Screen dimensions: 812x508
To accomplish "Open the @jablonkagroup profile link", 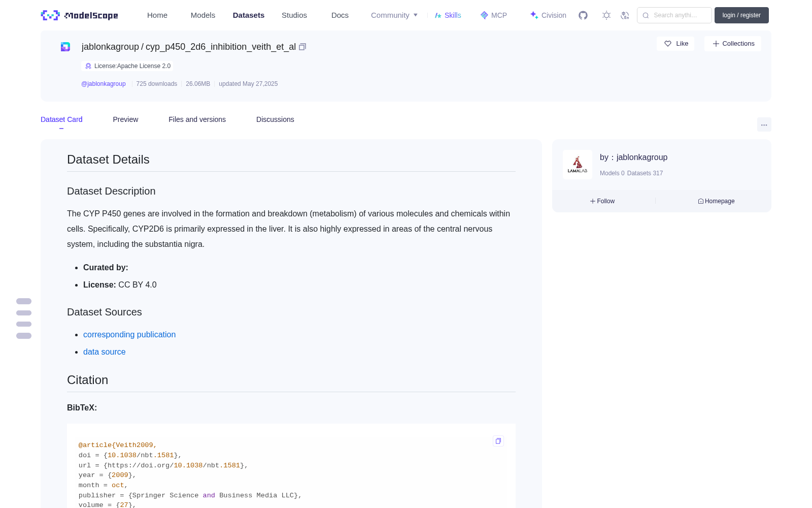I will 104,84.
